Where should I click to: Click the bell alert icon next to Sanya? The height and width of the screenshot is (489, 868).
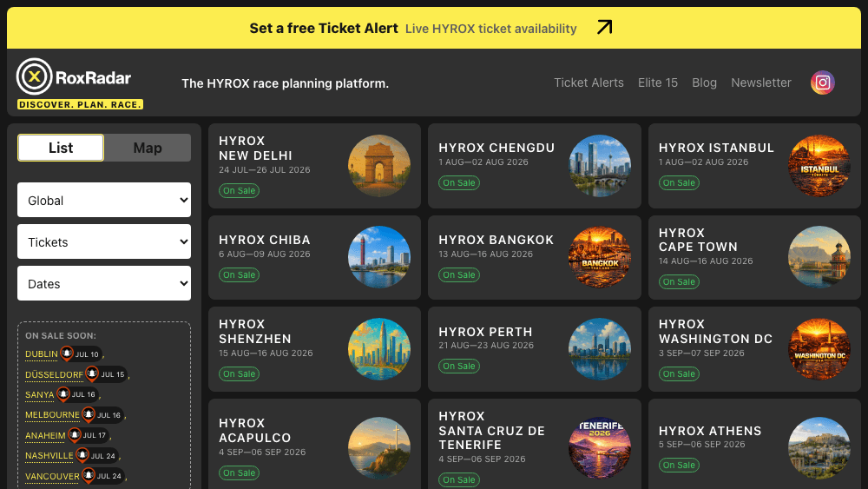coord(63,393)
